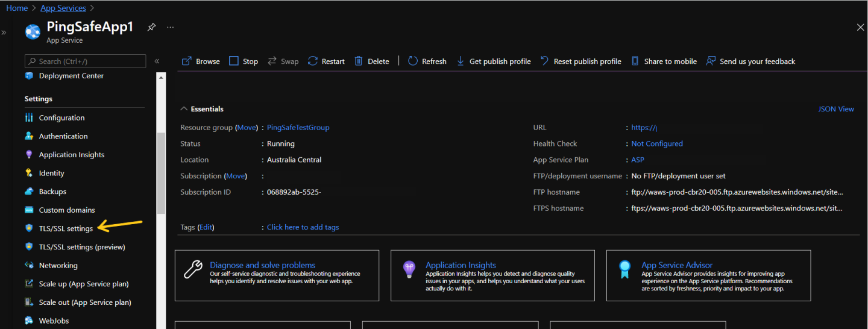
Task: Open TLS/SSL settings in sidebar
Action: pyautogui.click(x=66, y=228)
